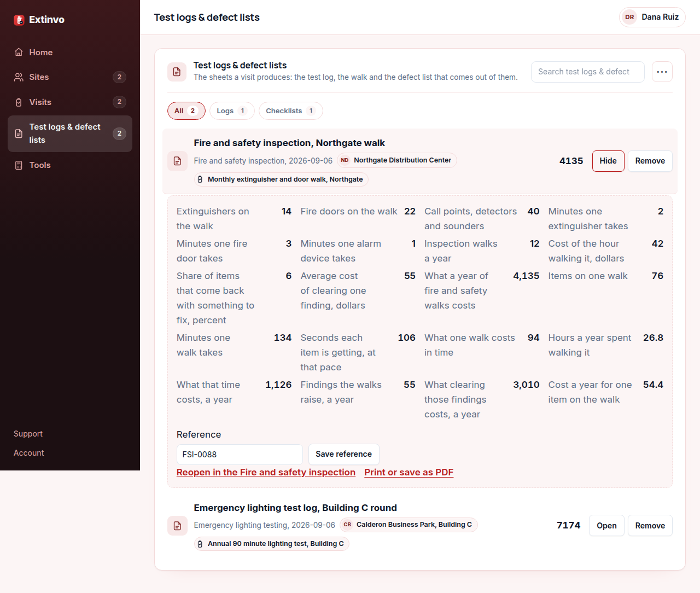Viewport: 700px width, 593px height.
Task: Click the Sites people icon
Action: pyautogui.click(x=19, y=77)
